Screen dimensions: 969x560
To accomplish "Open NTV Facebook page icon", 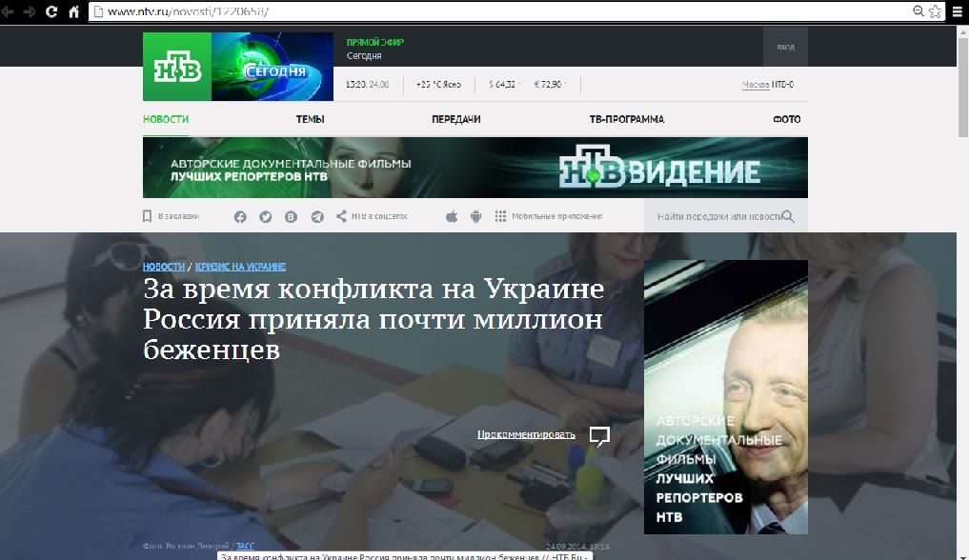I will click(240, 217).
